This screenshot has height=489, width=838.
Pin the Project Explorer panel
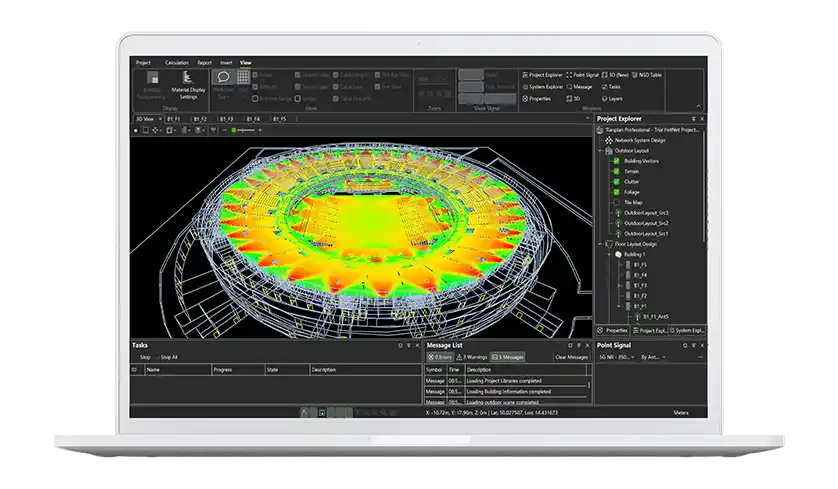point(694,119)
